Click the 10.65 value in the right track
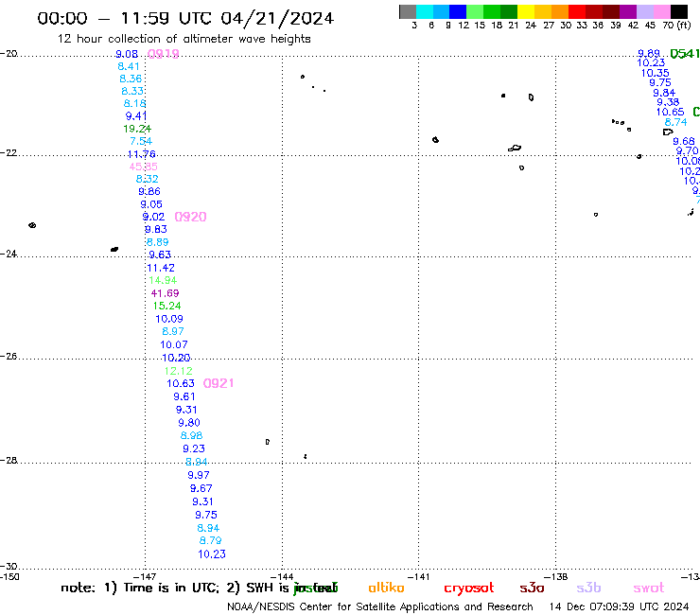 [670, 112]
